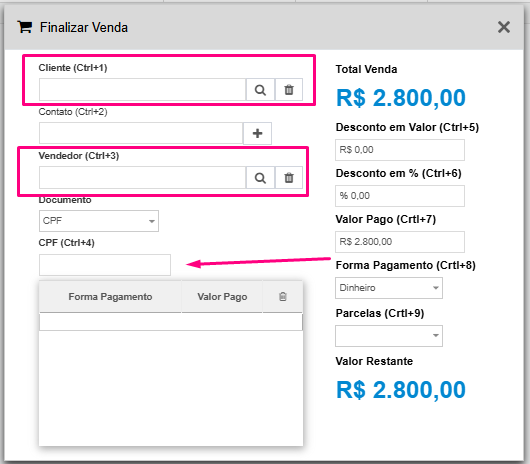Image resolution: width=530 pixels, height=464 pixels.
Task: Click the Desconto em % field
Action: coord(400,196)
